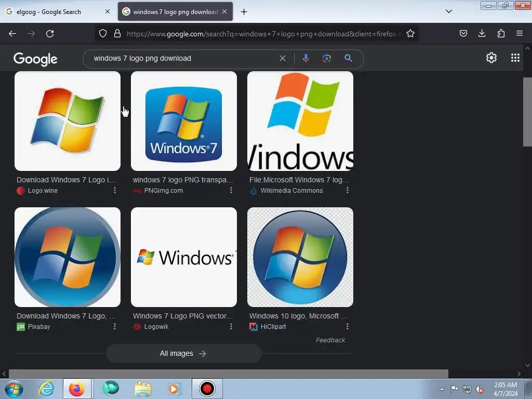
Task: Show All images results
Action: 183,353
